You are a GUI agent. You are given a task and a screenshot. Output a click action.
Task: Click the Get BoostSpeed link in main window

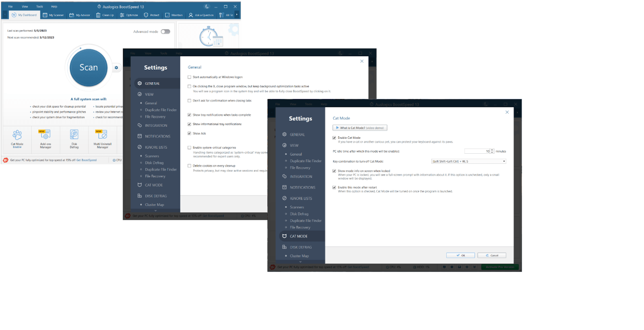coord(87,160)
